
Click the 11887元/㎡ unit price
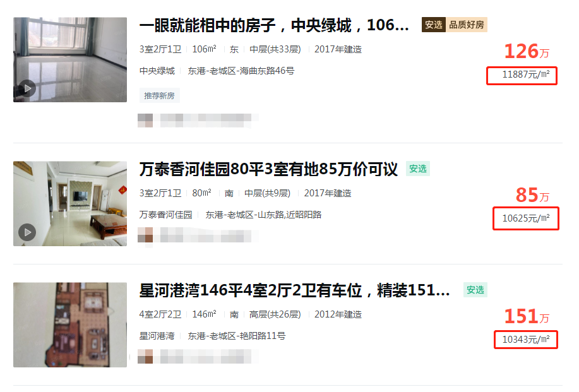[525, 74]
